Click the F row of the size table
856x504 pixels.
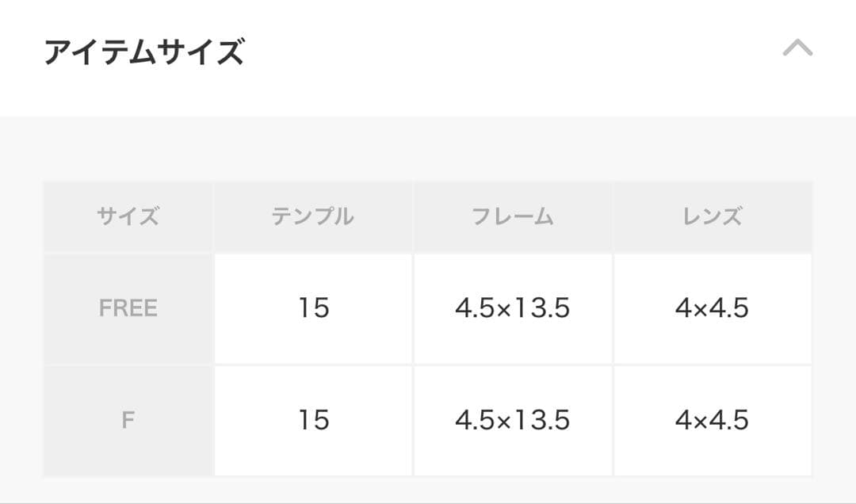click(x=428, y=420)
